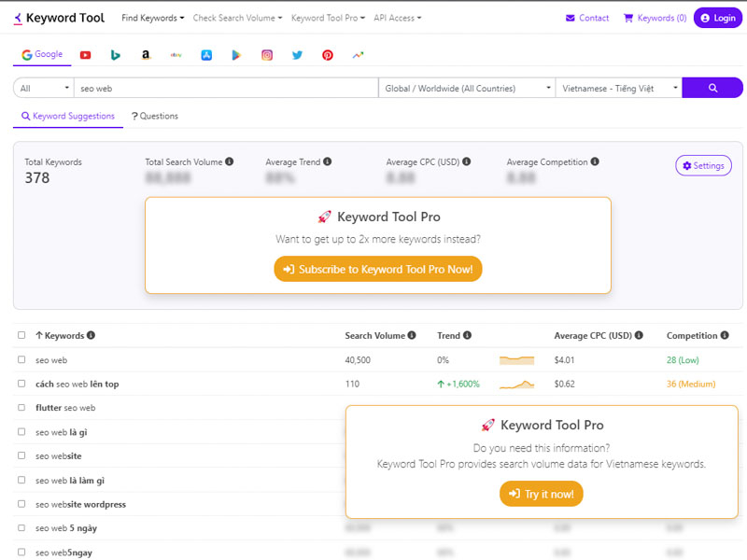Image resolution: width=747 pixels, height=560 pixels.
Task: Click the Average Competition info icon
Action: pos(595,161)
